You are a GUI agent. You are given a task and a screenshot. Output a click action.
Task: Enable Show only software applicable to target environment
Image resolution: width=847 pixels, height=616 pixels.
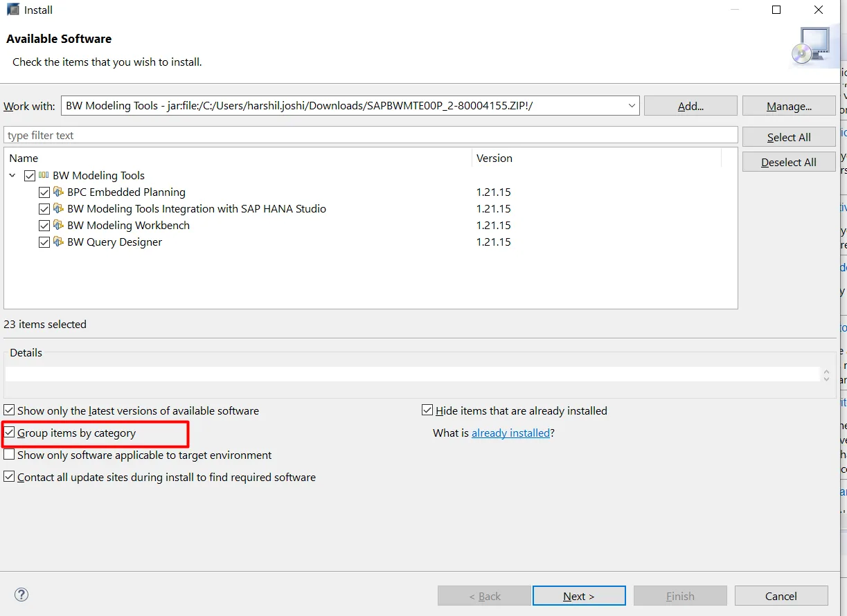click(x=9, y=454)
